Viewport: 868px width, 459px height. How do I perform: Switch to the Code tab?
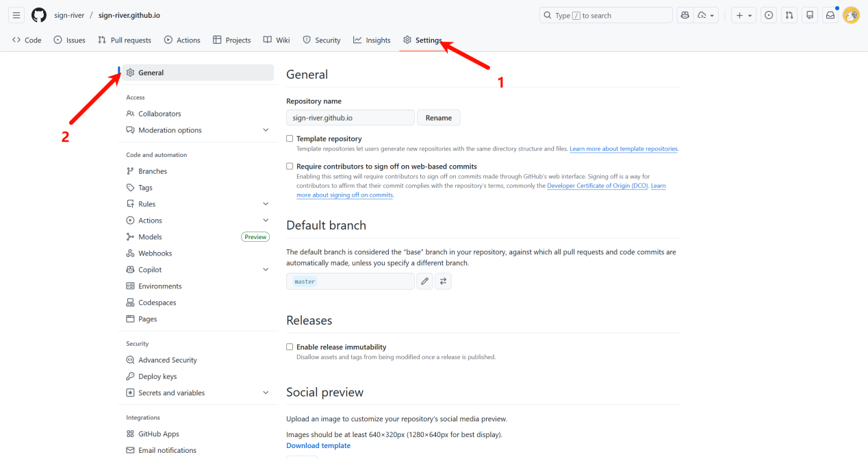pos(27,40)
